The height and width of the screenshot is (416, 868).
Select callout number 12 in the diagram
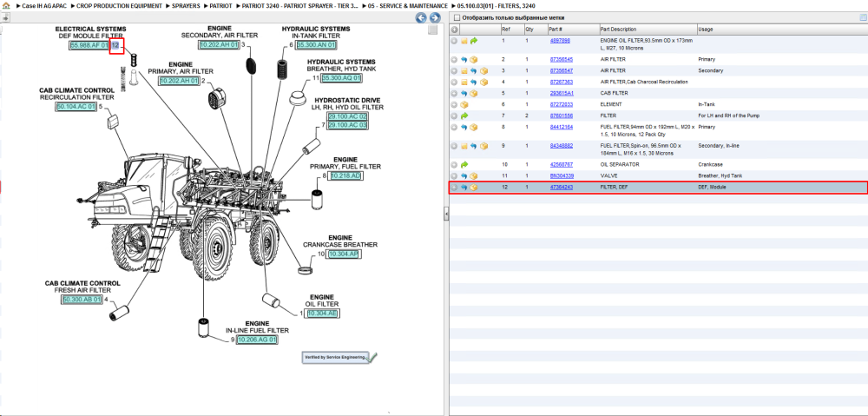point(115,46)
